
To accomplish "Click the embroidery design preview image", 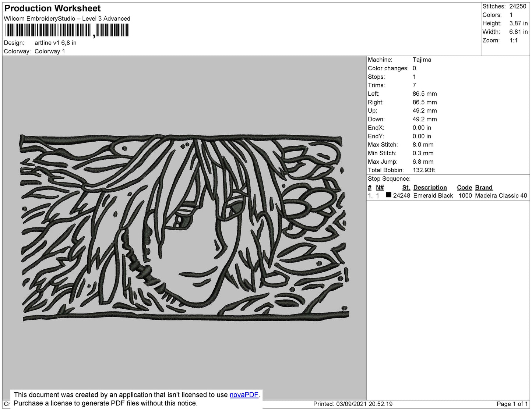I will pyautogui.click(x=184, y=227).
